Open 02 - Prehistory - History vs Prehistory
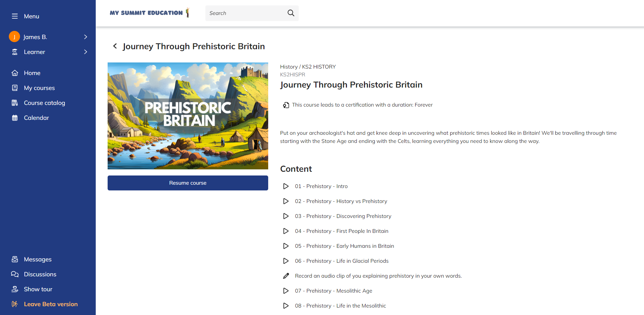Viewport: 644px width, 315px height. click(x=341, y=201)
